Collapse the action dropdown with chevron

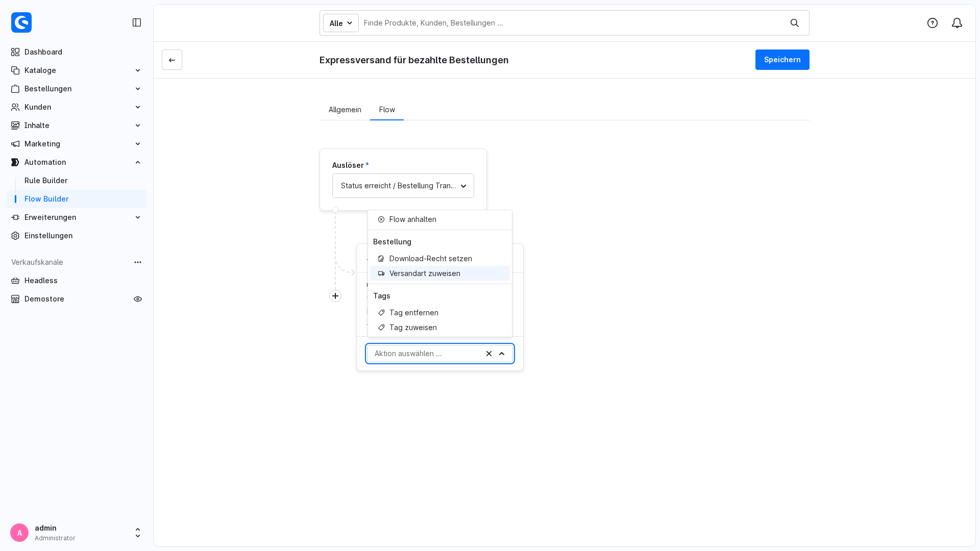tap(502, 354)
